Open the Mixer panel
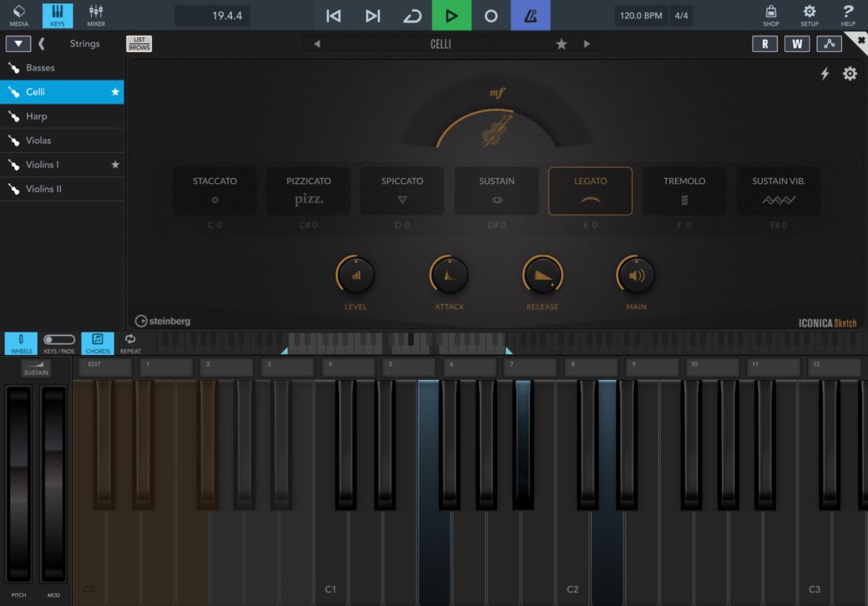This screenshot has height=606, width=868. point(95,15)
